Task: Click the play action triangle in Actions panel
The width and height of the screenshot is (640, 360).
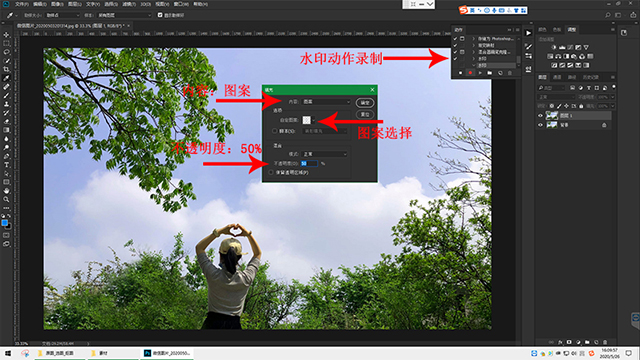Action: tap(480, 73)
